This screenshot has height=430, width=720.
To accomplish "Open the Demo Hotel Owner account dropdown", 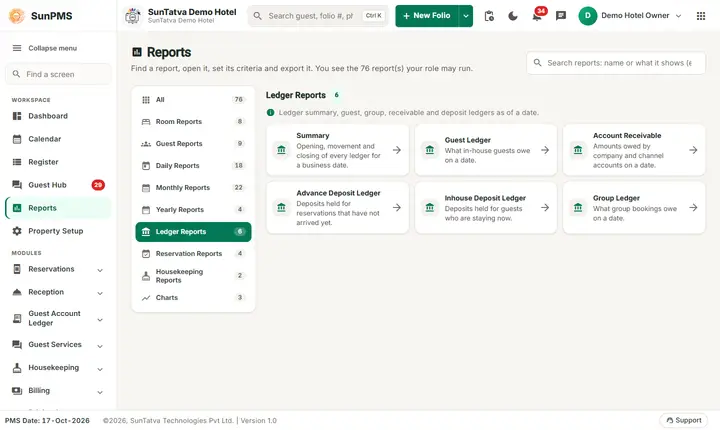I will pyautogui.click(x=678, y=16).
